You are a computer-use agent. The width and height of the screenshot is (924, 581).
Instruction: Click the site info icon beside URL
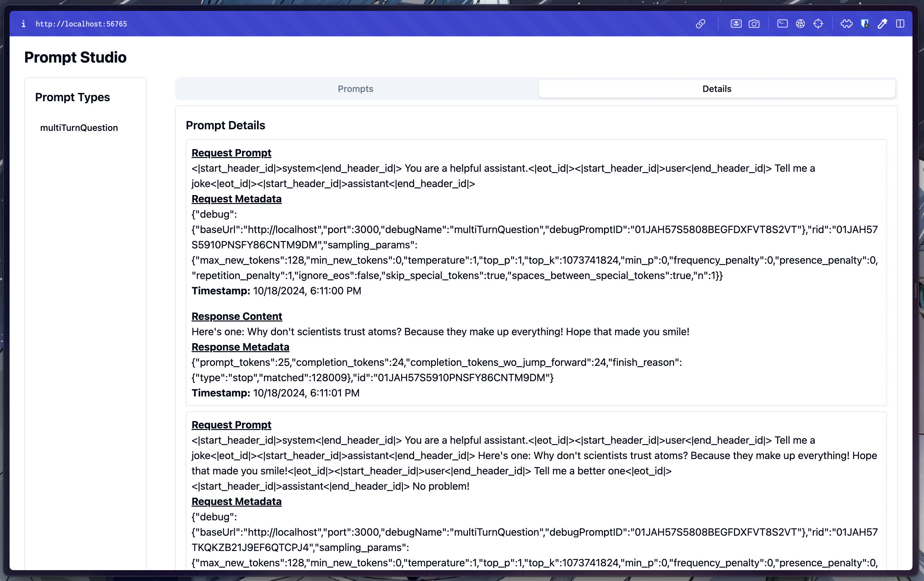(x=23, y=24)
